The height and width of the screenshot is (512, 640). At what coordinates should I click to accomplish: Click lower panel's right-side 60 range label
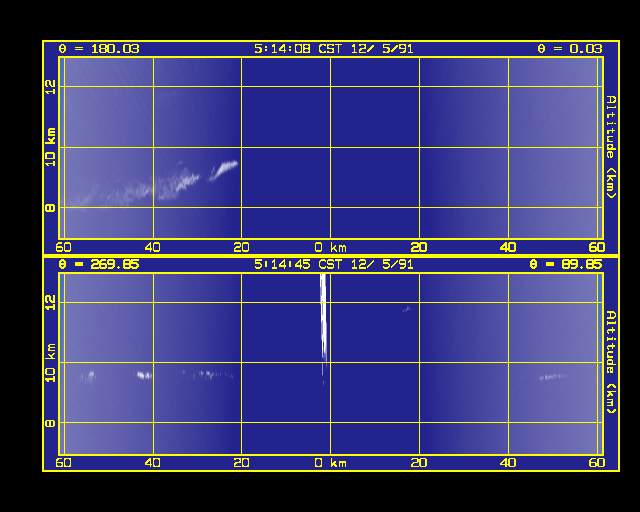597,463
